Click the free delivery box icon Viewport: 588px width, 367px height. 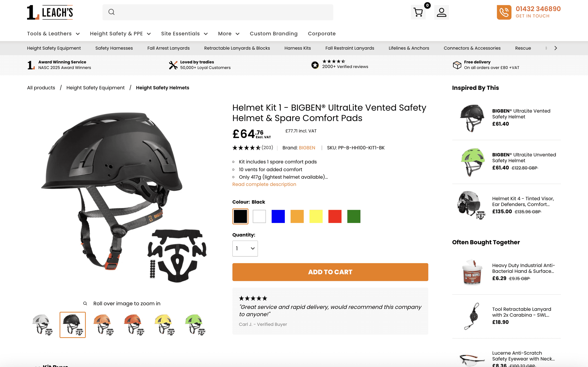pos(457,65)
